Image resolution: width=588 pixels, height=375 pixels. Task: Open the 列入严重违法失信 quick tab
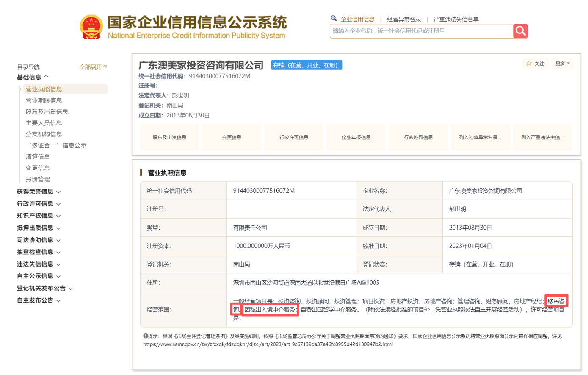542,137
